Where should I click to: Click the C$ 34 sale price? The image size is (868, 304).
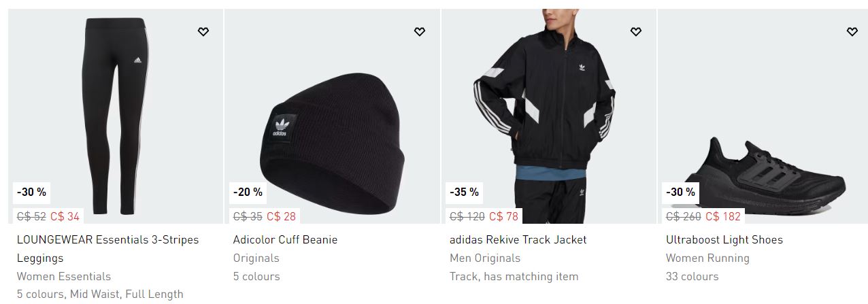(65, 217)
